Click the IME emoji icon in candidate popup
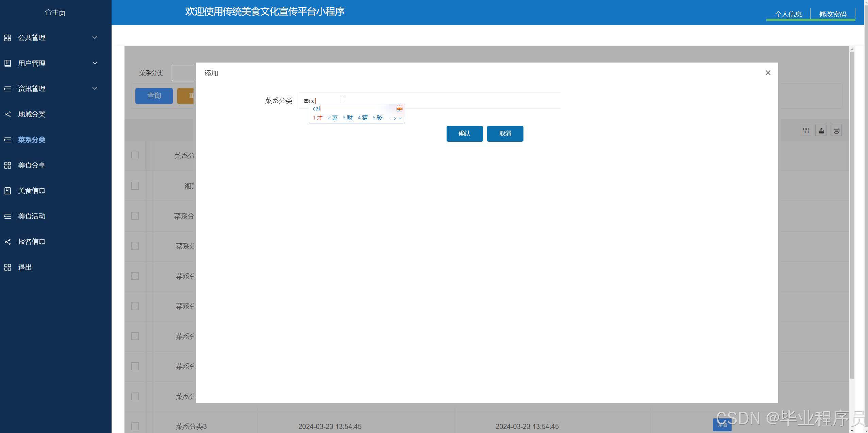The width and height of the screenshot is (868, 433). point(399,109)
